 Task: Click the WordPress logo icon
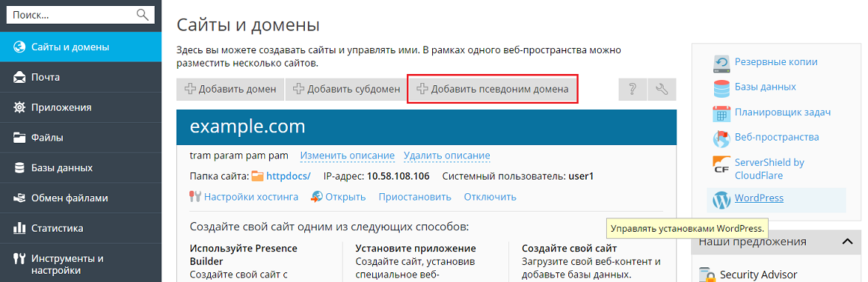722,199
